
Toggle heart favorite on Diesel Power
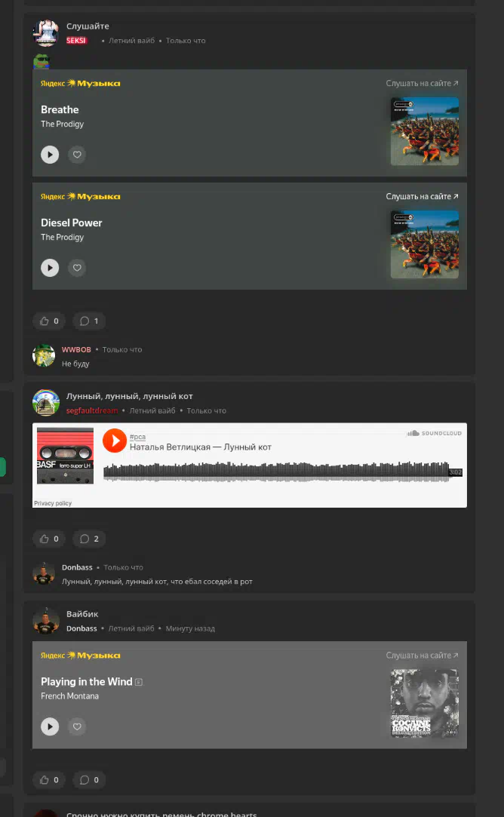pos(77,268)
